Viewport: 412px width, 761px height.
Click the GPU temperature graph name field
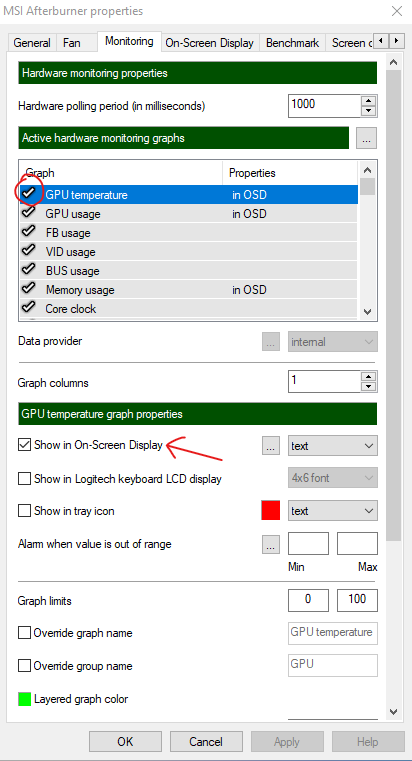click(332, 633)
